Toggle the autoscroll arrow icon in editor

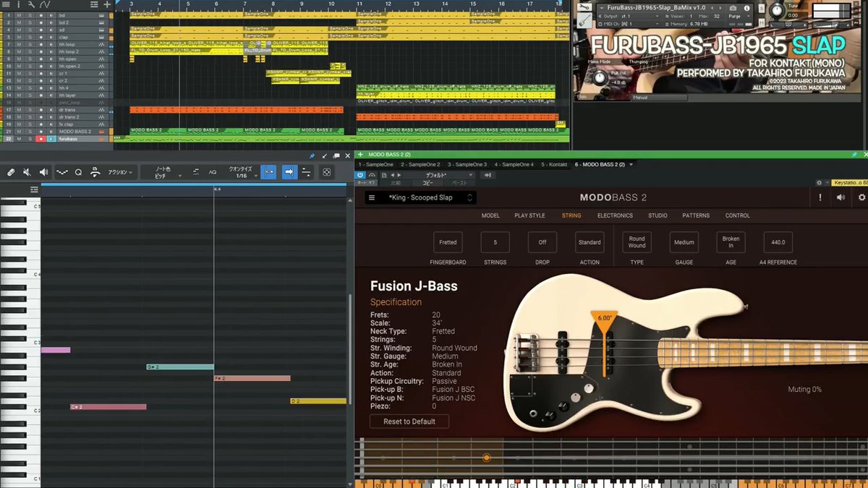pyautogui.click(x=289, y=172)
